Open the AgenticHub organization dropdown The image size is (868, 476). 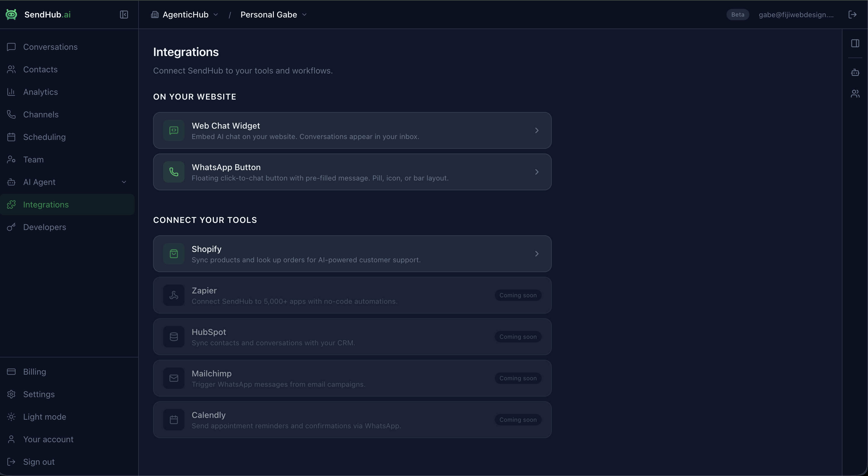tap(185, 15)
